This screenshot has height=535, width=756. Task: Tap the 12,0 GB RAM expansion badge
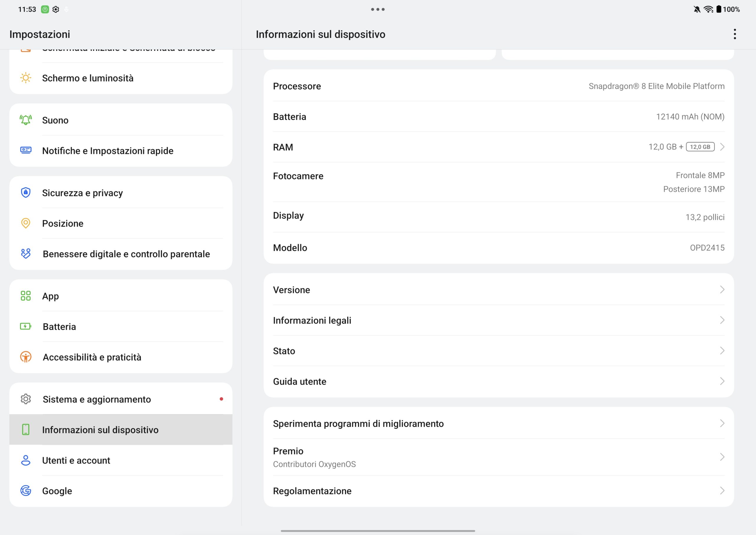pos(700,147)
